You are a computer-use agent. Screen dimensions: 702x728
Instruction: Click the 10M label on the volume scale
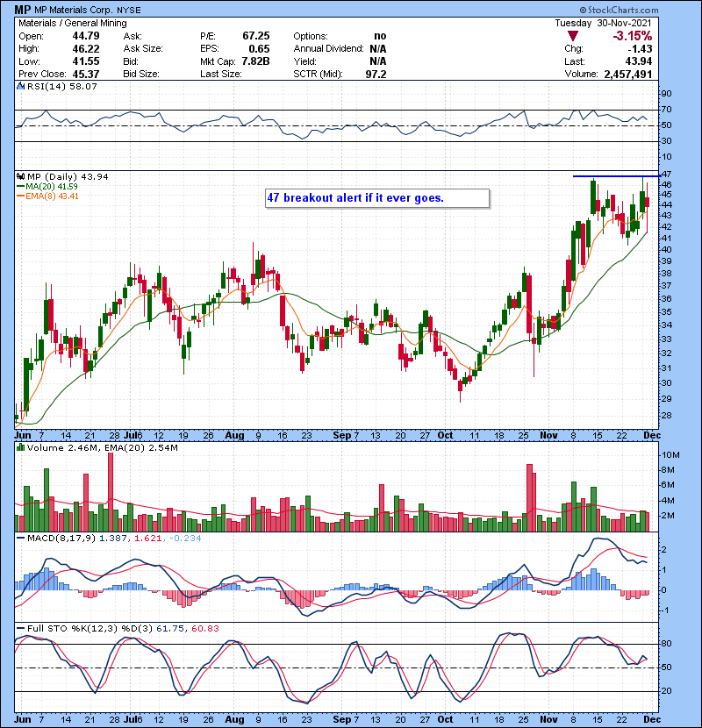click(x=670, y=455)
